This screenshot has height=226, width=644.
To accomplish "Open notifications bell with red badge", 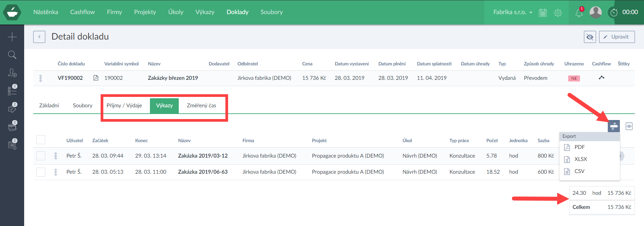I will pyautogui.click(x=579, y=13).
